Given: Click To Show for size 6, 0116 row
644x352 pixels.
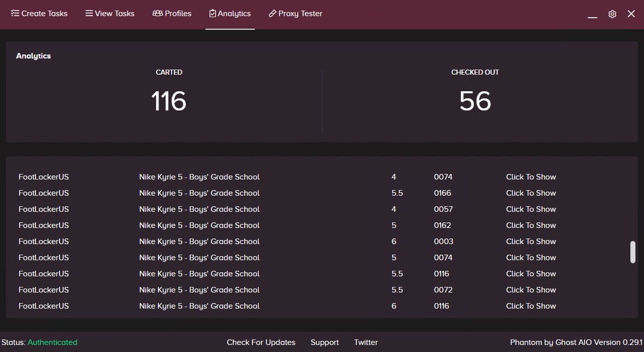Looking at the screenshot, I should 531,306.
